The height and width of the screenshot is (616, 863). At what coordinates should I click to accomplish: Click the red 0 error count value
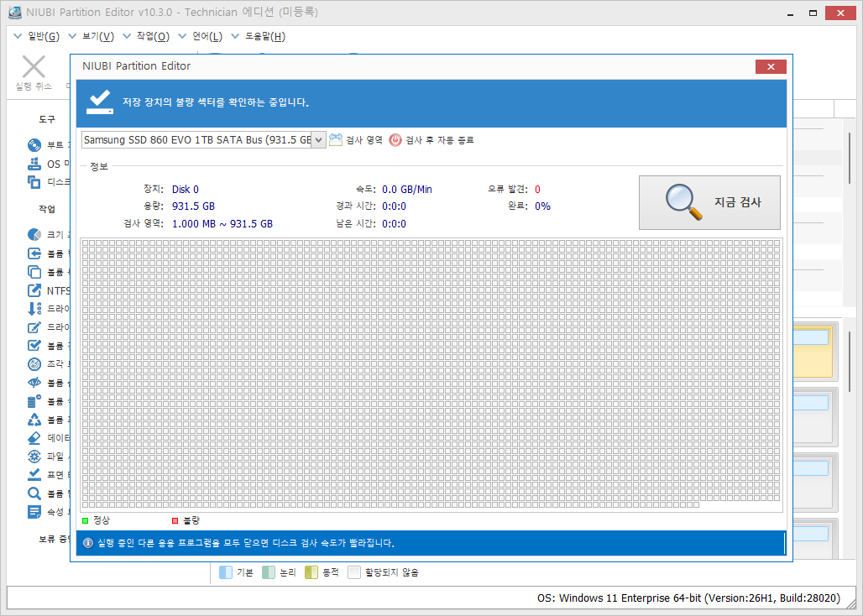click(x=538, y=189)
